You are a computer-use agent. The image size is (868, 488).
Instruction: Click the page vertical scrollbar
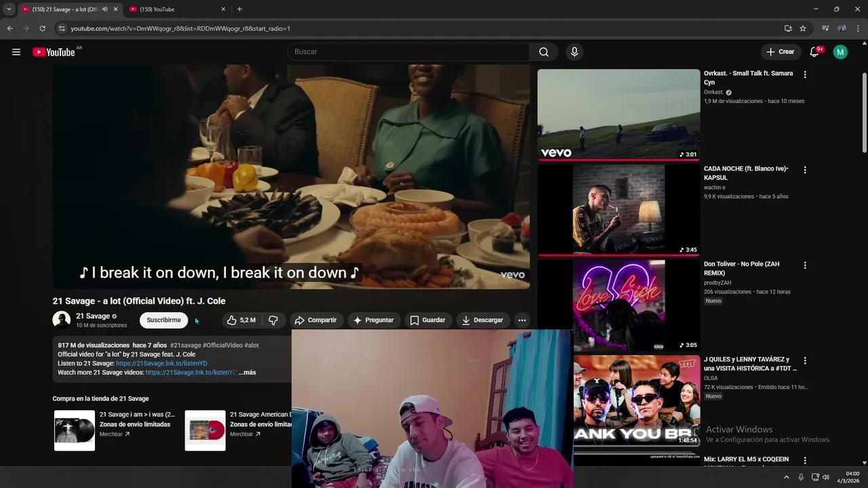(864, 112)
